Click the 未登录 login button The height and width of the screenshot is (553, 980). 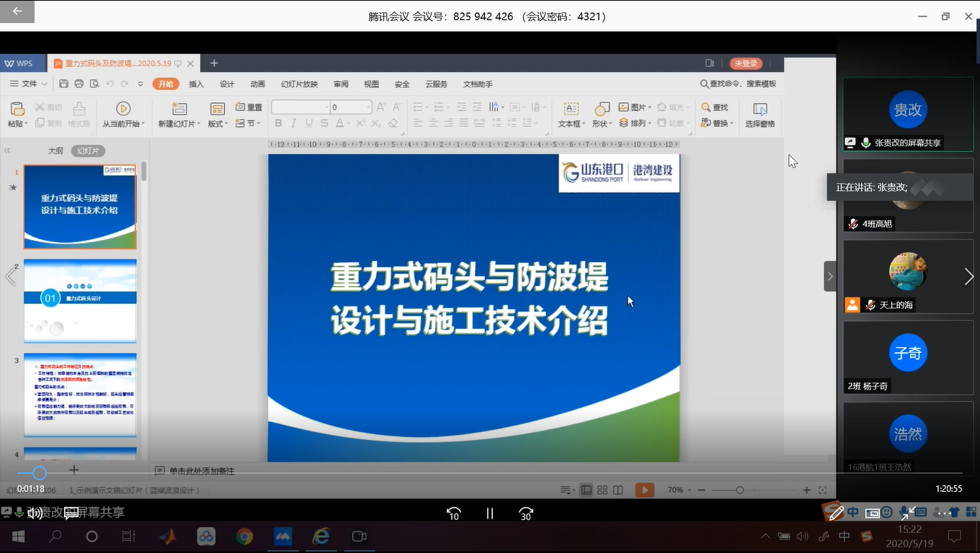[x=746, y=63]
